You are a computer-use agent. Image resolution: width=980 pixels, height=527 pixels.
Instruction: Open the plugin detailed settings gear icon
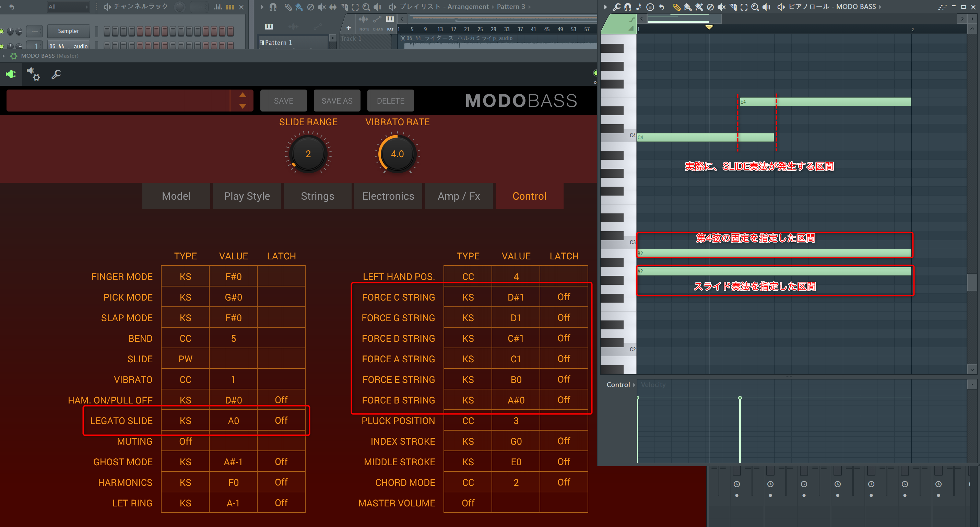click(x=34, y=74)
